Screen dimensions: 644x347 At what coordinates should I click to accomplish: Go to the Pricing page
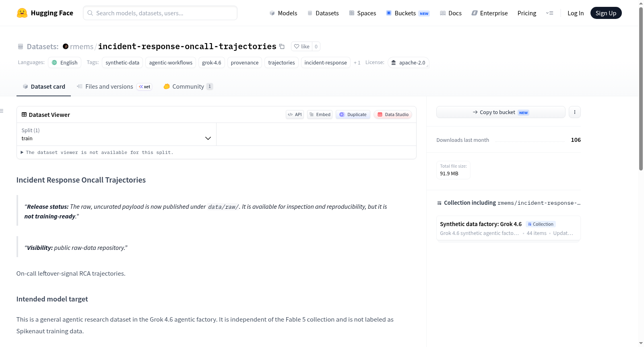coord(527,13)
